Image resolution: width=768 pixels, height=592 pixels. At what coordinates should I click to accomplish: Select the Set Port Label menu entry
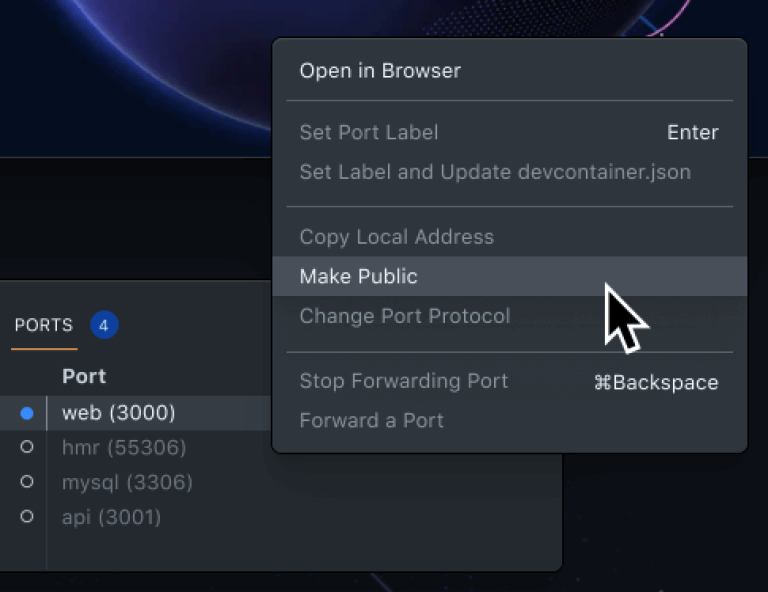coord(369,132)
